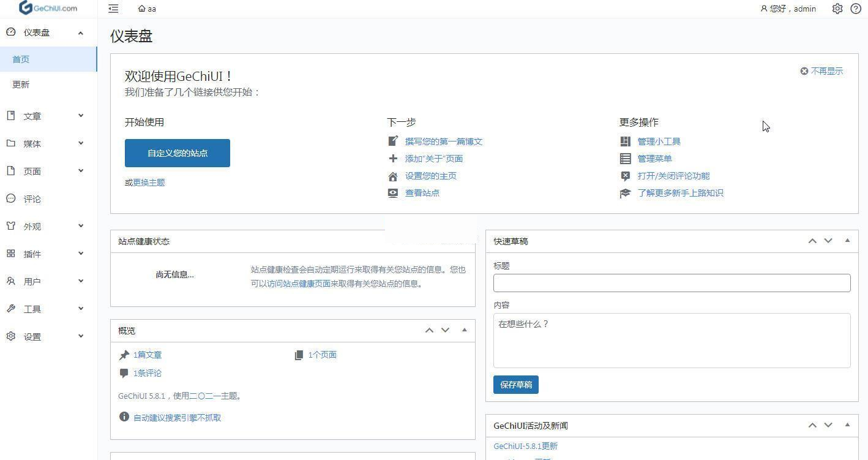Open the 1条评论 link
The height and width of the screenshot is (460, 868).
[x=148, y=373]
